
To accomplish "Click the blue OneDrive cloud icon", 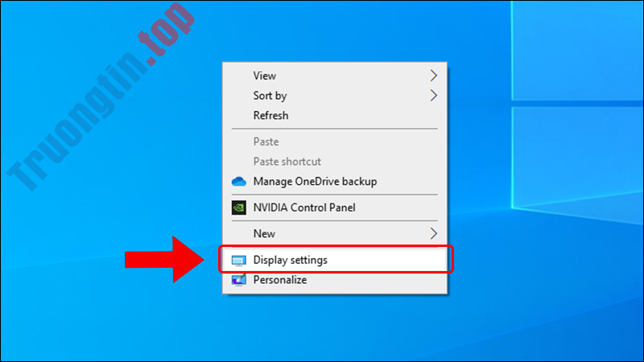I will pos(238,182).
